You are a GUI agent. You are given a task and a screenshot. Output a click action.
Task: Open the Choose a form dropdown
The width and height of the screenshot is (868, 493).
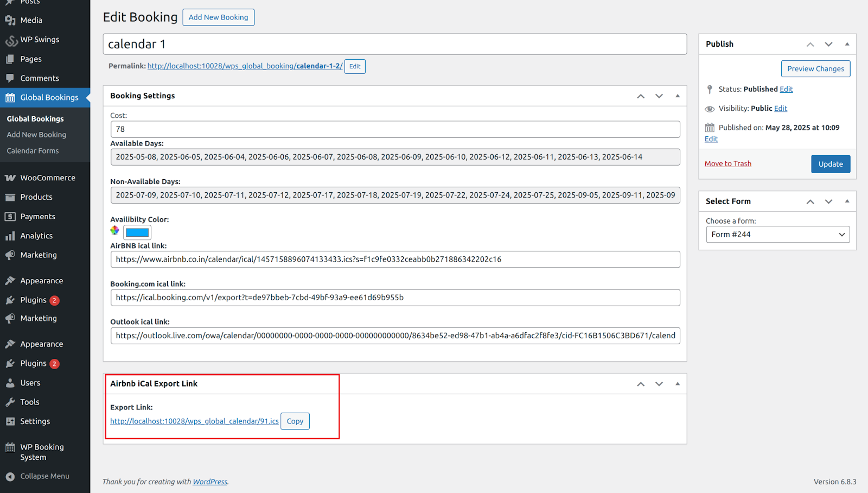777,235
